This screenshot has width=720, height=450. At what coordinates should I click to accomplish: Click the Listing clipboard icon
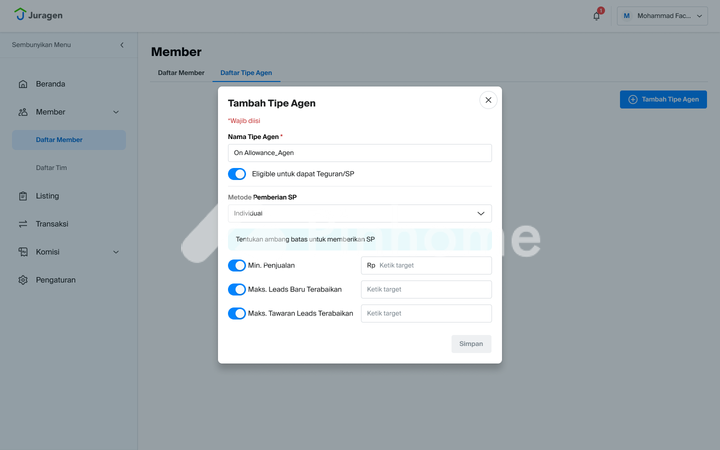tap(23, 196)
